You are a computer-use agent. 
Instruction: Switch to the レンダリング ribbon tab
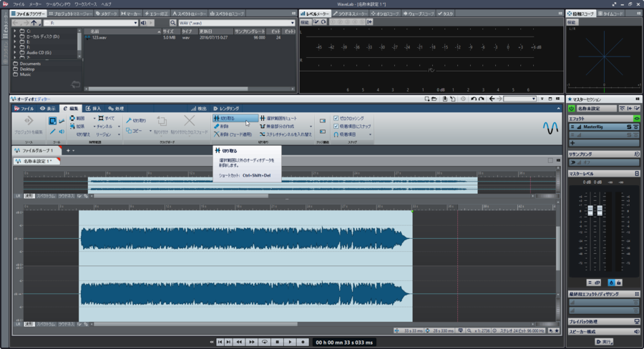[x=226, y=109]
